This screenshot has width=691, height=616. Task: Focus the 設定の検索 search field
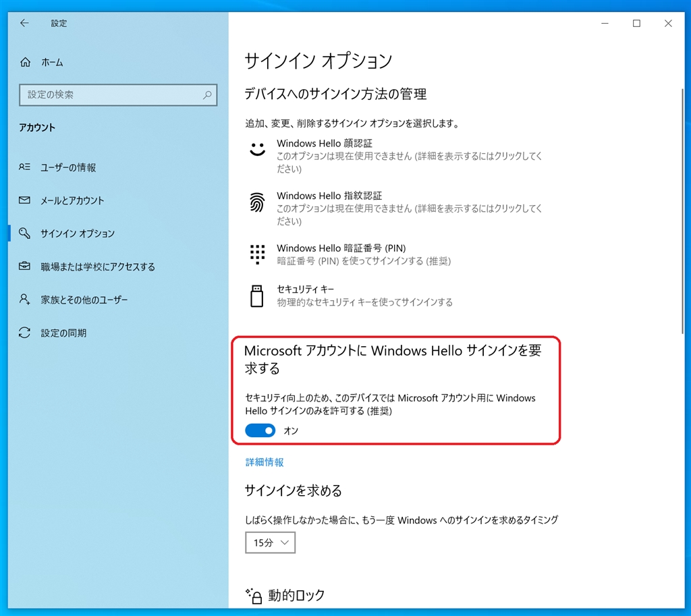pos(118,94)
